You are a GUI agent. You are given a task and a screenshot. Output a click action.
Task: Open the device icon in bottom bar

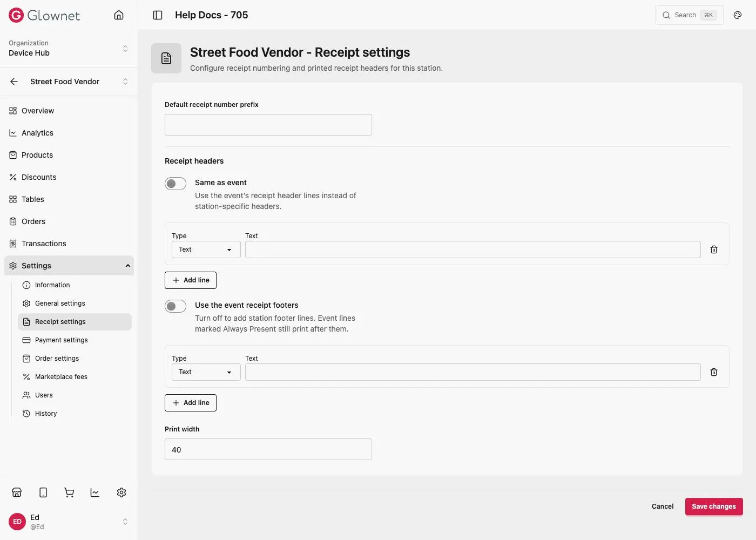pos(43,492)
